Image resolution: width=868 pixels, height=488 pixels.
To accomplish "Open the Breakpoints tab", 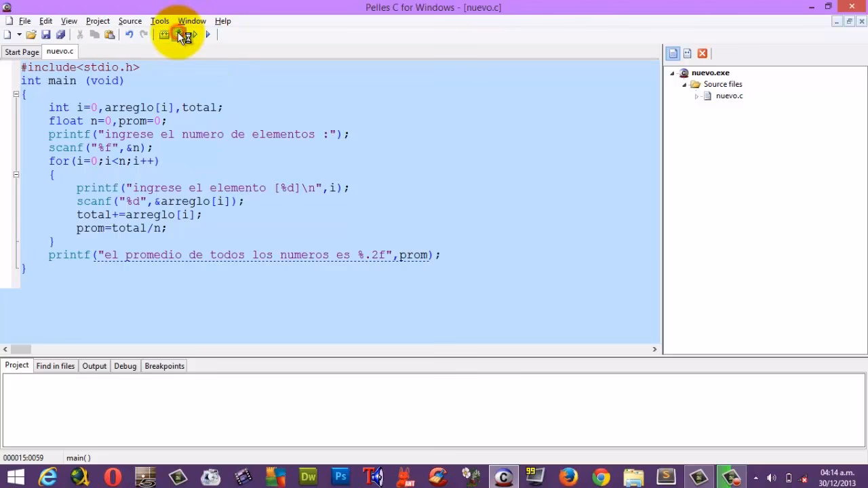I will (x=164, y=366).
